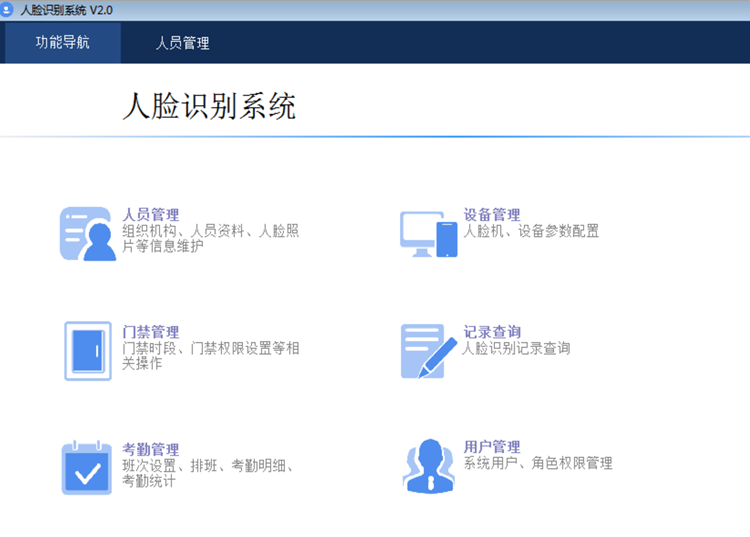
Task: Click the user management person icon
Action: 428,466
